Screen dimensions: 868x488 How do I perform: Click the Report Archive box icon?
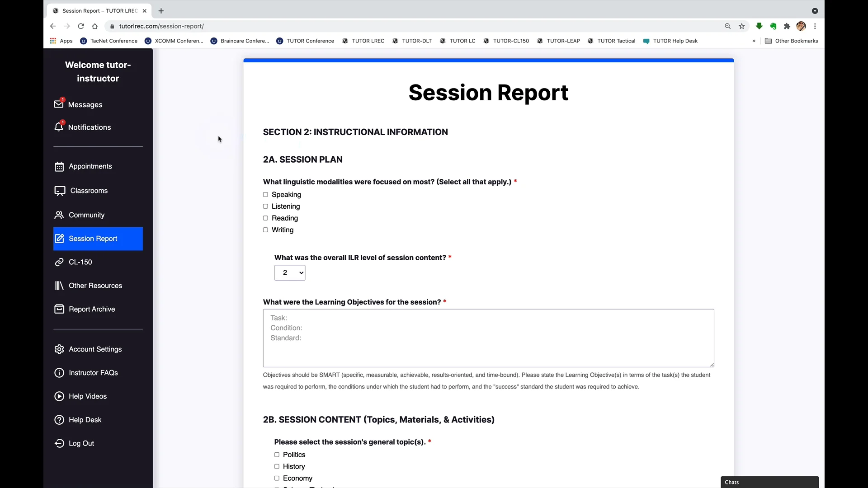click(59, 309)
